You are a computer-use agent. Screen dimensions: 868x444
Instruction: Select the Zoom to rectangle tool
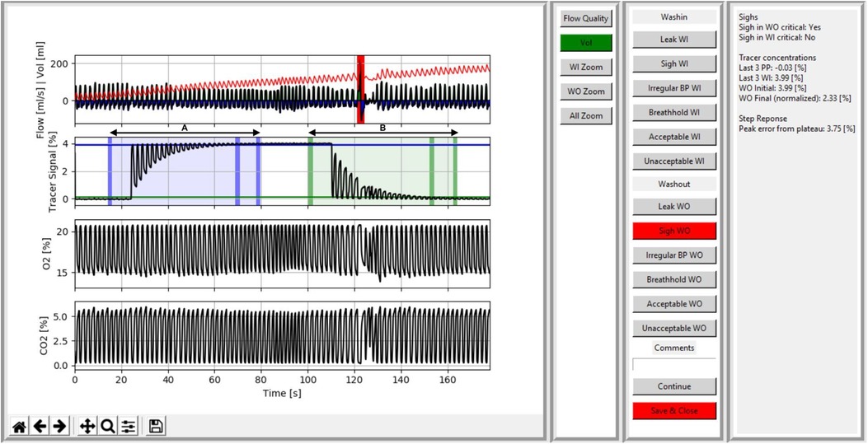108,427
